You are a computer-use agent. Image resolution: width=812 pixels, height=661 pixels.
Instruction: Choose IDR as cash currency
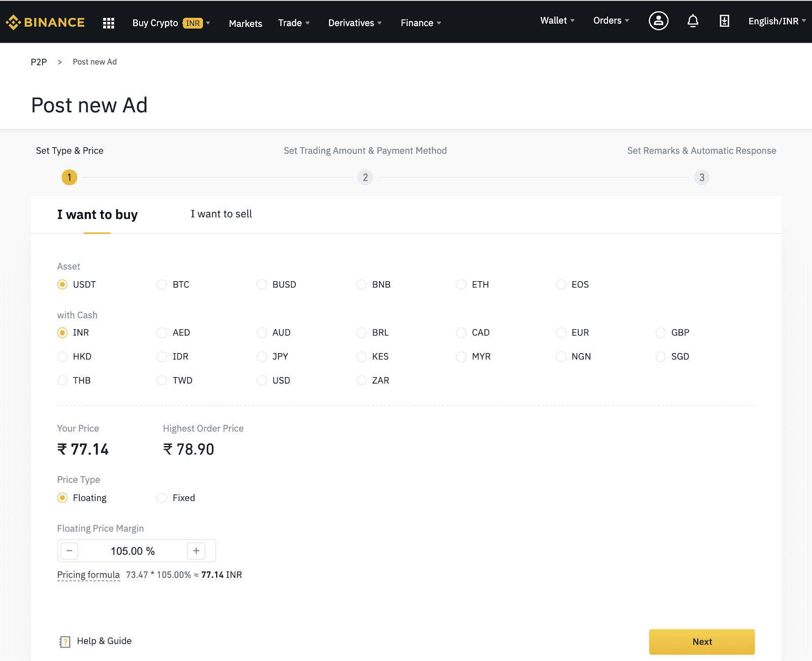(x=162, y=356)
